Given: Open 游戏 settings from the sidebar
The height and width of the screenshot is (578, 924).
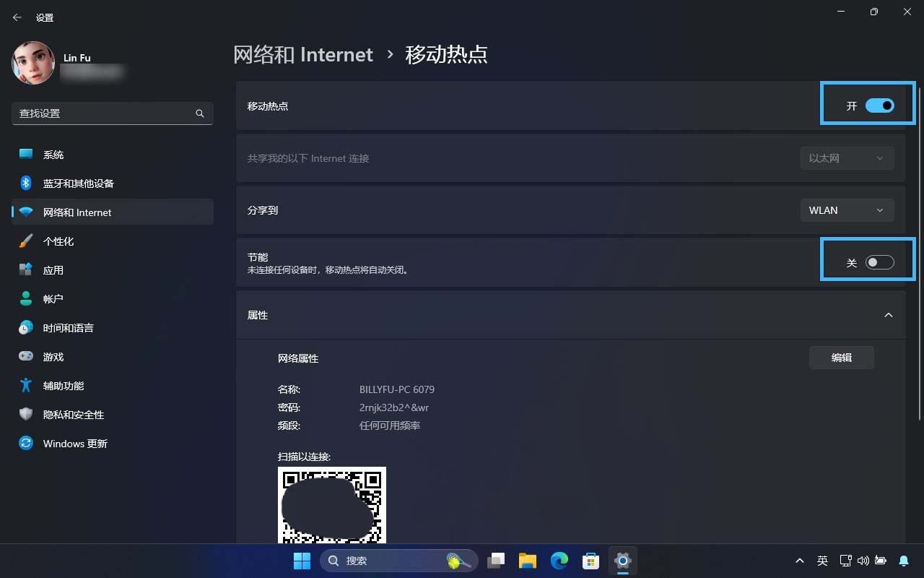Looking at the screenshot, I should coord(53,356).
